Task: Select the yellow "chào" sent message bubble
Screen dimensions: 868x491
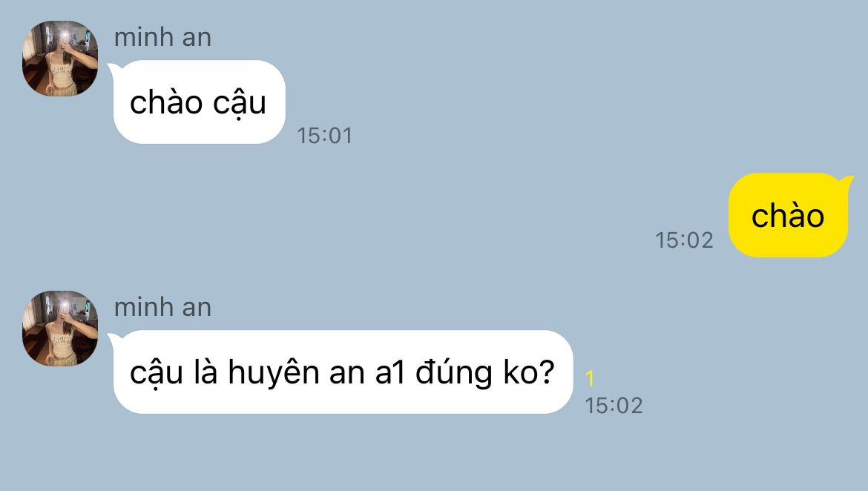Action: [791, 215]
